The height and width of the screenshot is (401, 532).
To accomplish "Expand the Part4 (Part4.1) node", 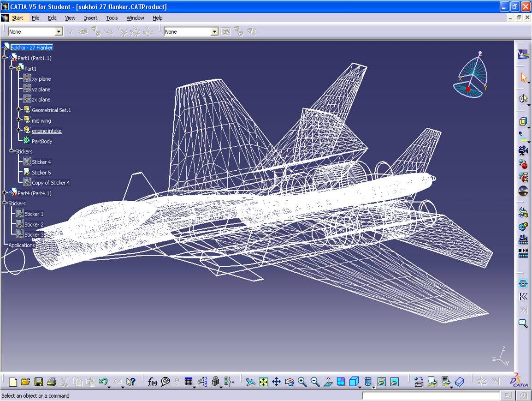I will click(x=5, y=192).
